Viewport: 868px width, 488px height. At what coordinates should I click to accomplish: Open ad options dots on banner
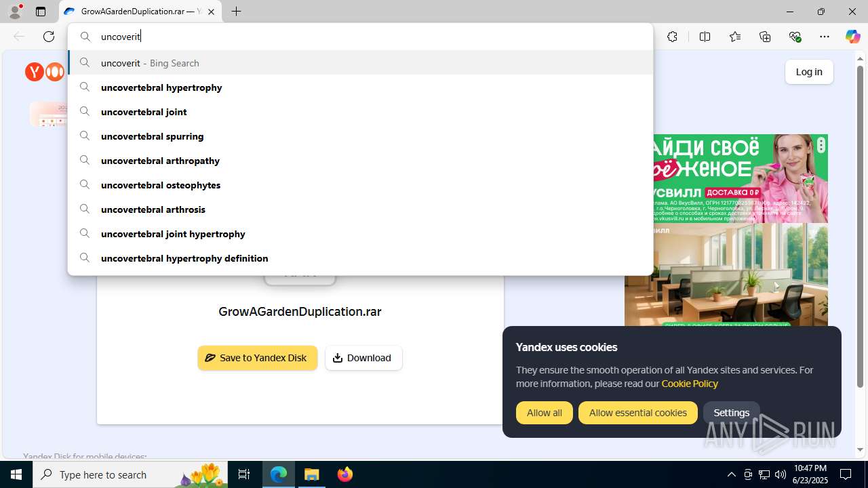pos(821,144)
